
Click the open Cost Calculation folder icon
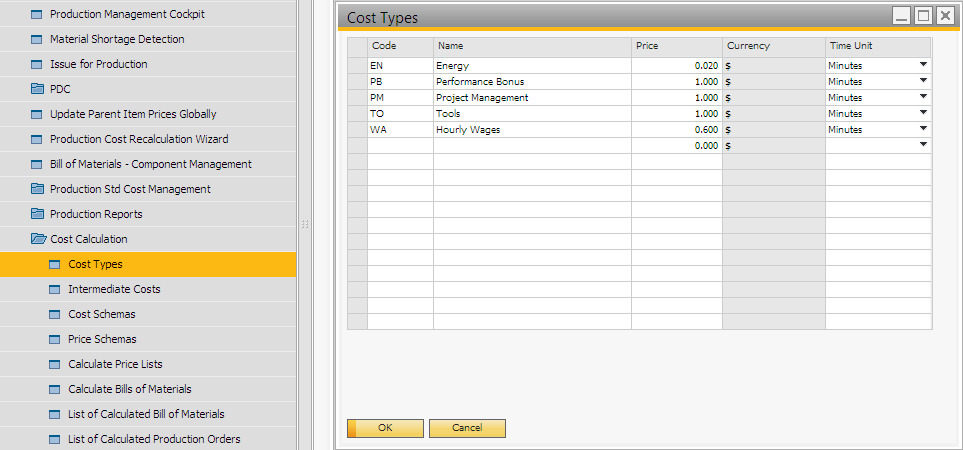coord(38,239)
